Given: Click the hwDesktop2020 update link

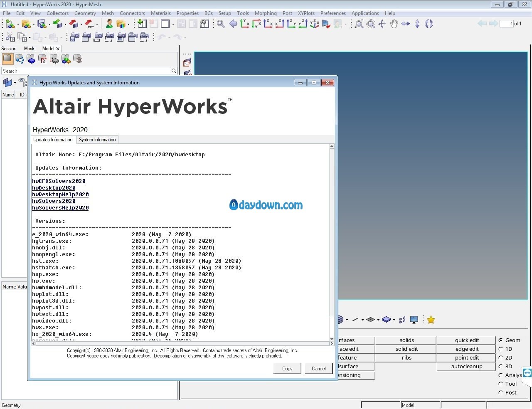Looking at the screenshot, I should tap(53, 187).
